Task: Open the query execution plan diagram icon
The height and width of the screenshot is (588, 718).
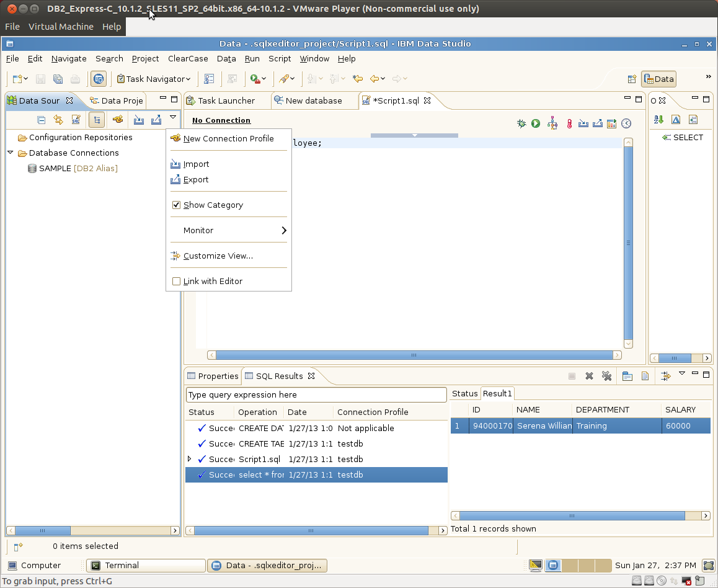Action: [552, 123]
